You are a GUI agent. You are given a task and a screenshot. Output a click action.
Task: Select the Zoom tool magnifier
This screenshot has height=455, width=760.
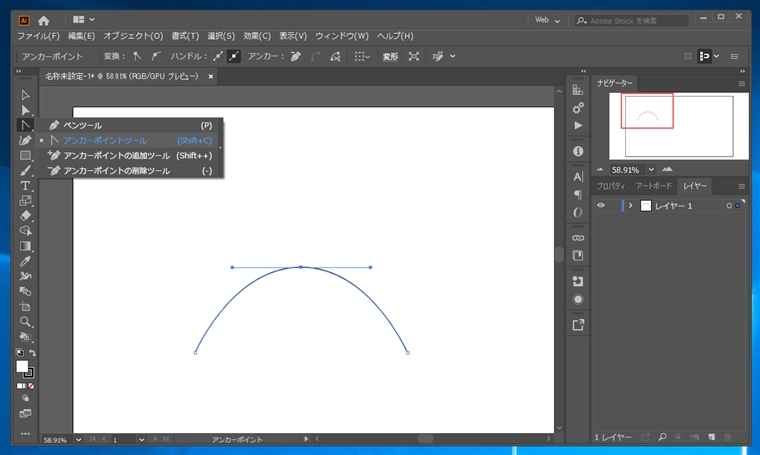pyautogui.click(x=25, y=322)
